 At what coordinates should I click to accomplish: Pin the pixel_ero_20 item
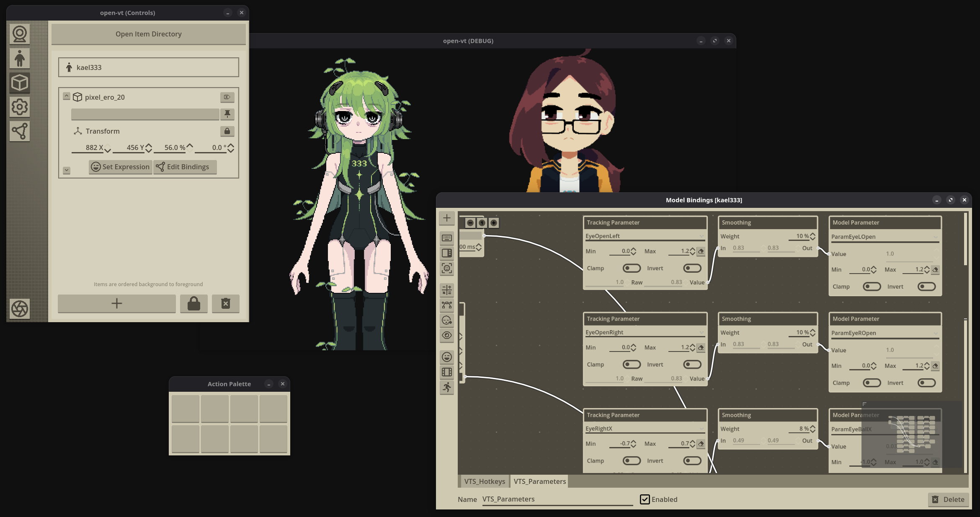(227, 114)
